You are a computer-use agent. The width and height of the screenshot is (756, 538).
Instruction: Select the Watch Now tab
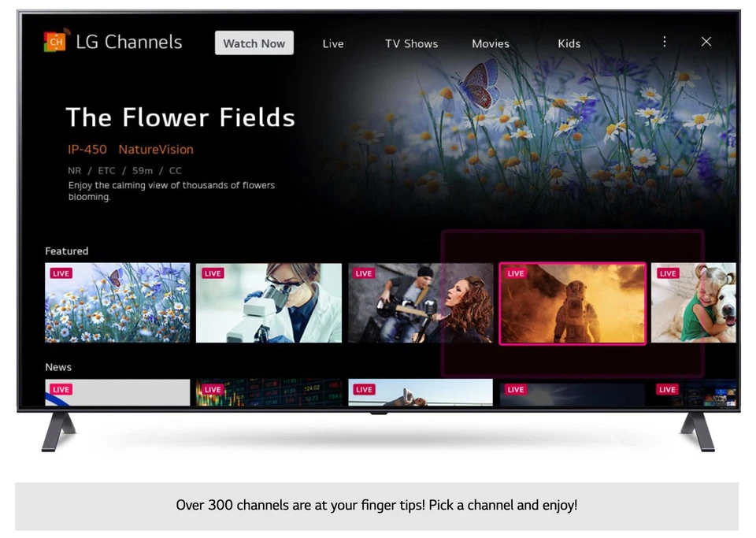(254, 43)
